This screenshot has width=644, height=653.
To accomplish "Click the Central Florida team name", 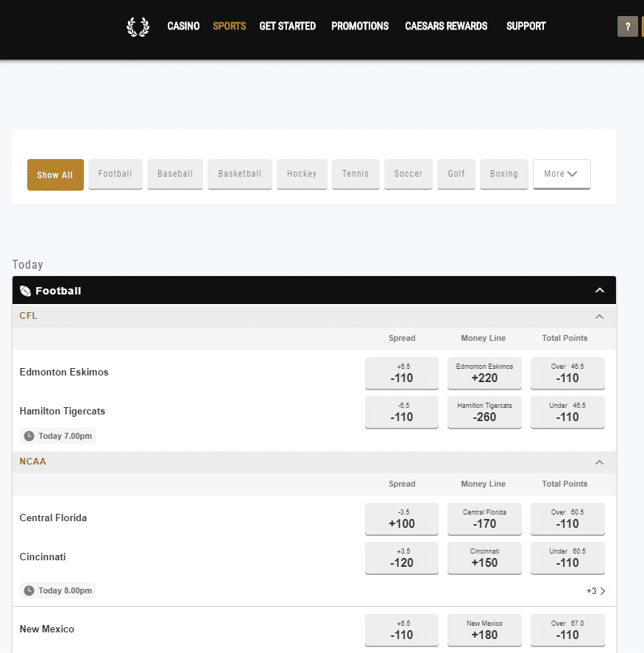I will 53,518.
